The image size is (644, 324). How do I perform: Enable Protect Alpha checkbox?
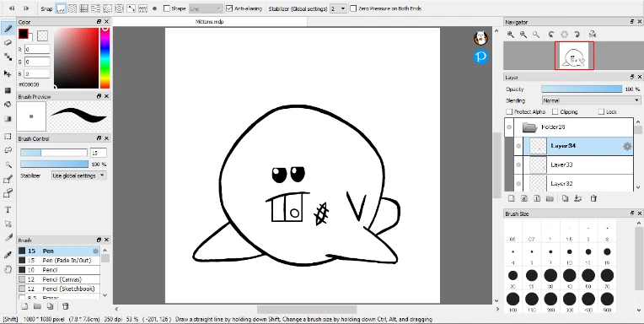pyautogui.click(x=509, y=112)
